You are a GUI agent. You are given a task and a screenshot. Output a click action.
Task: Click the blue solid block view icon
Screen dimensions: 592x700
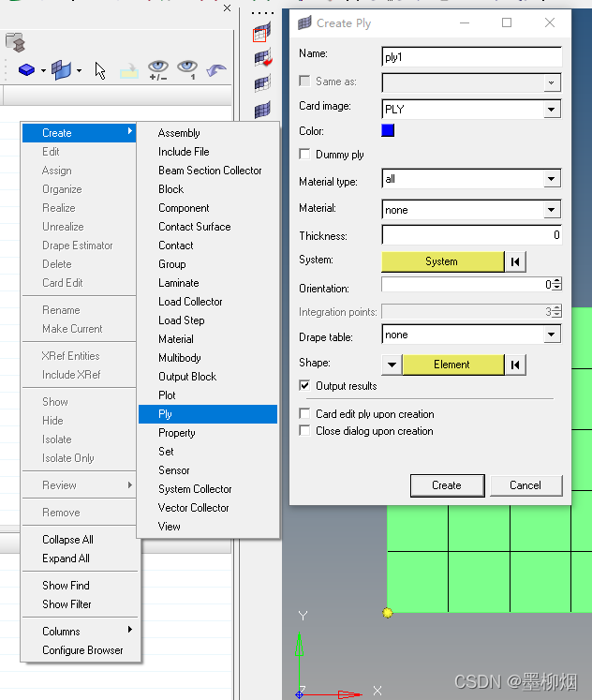point(26,70)
